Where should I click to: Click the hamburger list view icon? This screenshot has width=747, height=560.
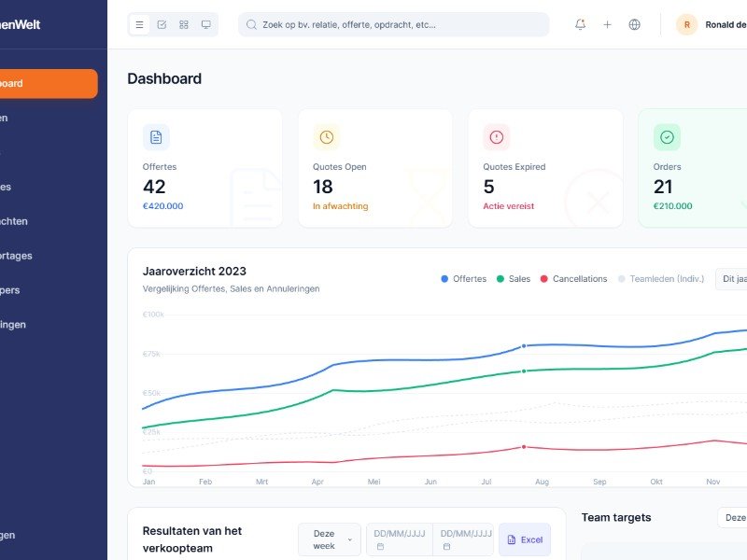click(140, 24)
